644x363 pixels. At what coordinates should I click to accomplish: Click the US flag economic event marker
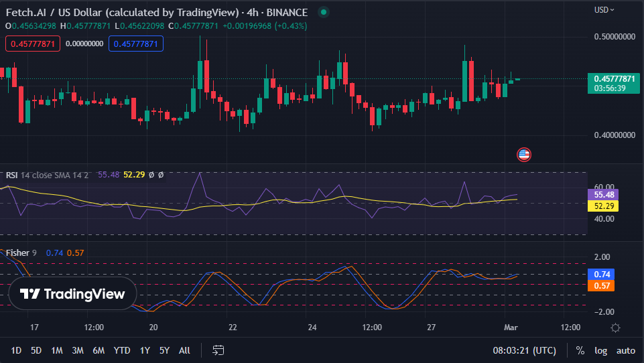pos(523,155)
